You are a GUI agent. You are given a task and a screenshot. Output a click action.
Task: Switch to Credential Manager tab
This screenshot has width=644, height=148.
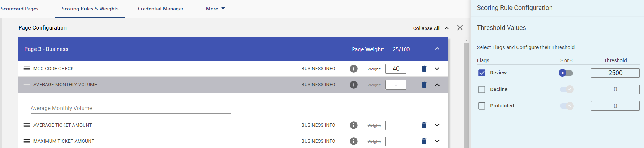tap(161, 9)
